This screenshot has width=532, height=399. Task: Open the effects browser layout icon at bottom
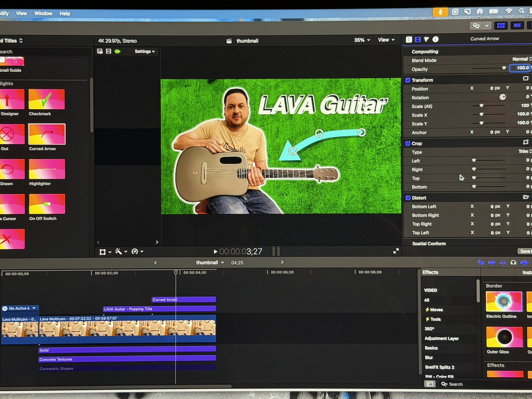[x=430, y=384]
